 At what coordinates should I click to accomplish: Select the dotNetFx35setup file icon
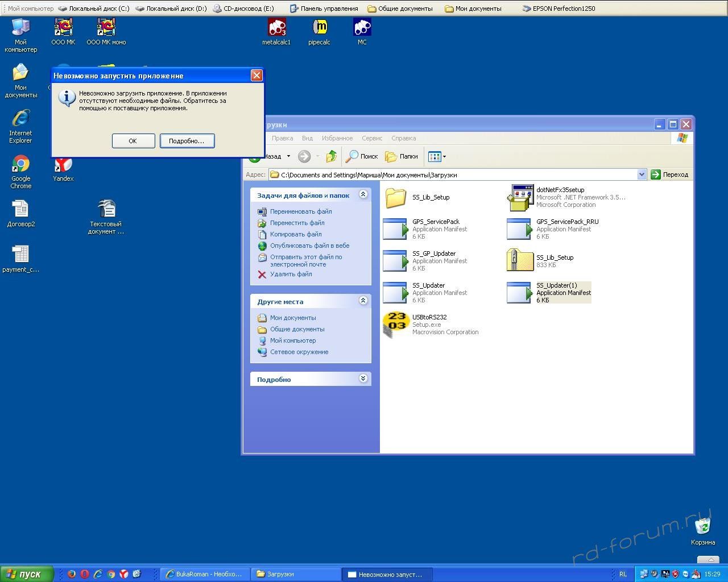click(x=520, y=197)
